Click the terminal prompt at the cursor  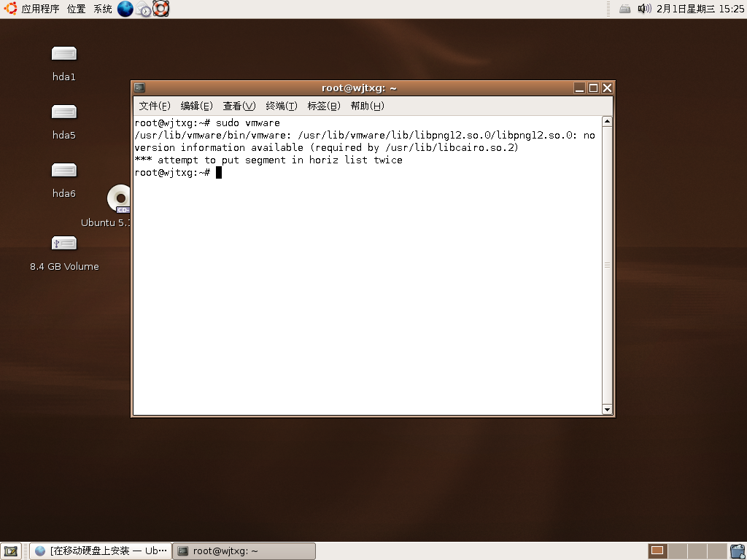tap(178, 172)
